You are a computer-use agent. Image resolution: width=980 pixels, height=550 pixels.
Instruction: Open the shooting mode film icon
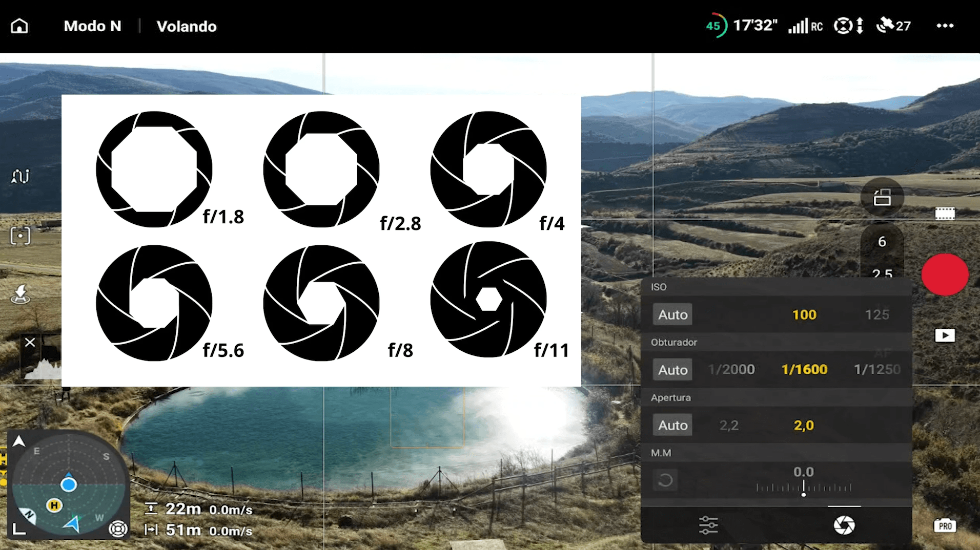(x=945, y=214)
